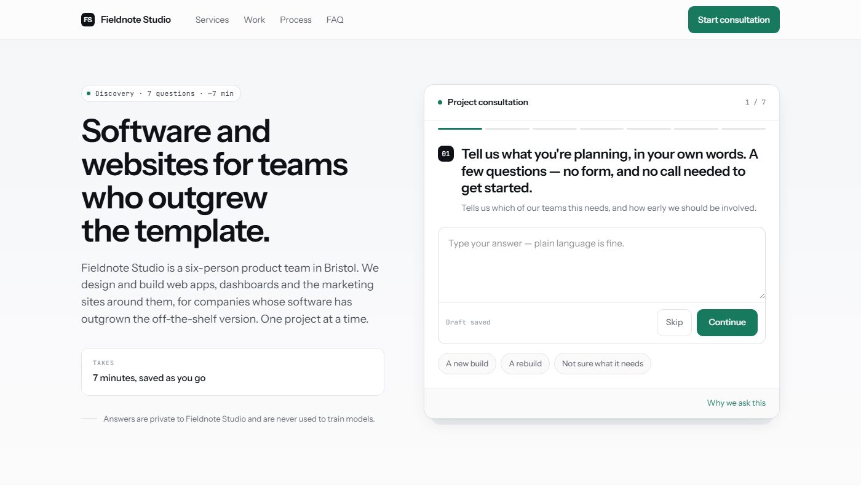Click the Continue button

(727, 323)
